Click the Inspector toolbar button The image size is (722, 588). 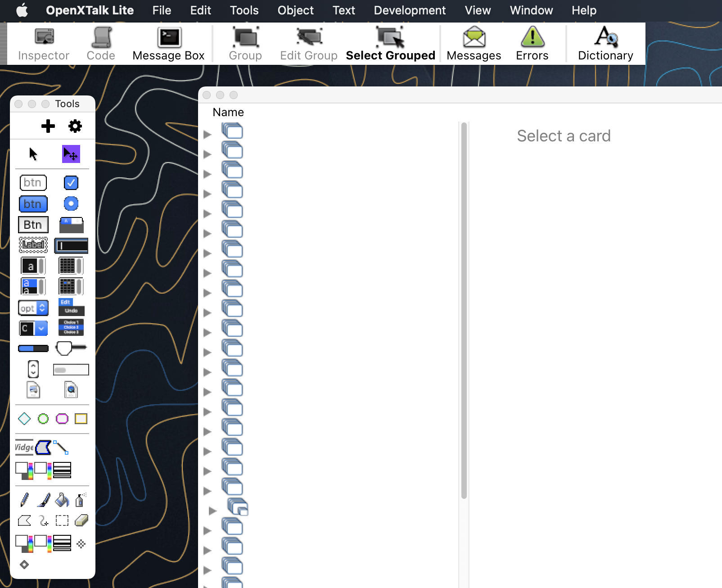44,44
